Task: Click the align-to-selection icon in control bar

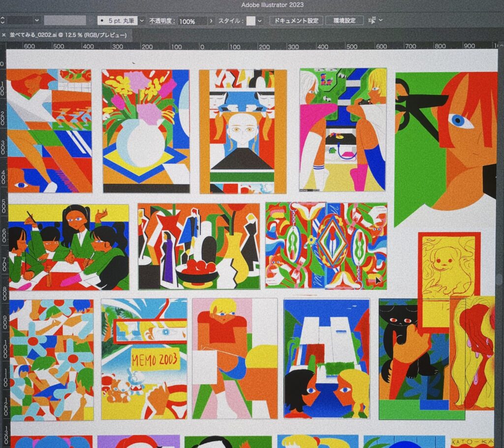Action: coord(372,21)
